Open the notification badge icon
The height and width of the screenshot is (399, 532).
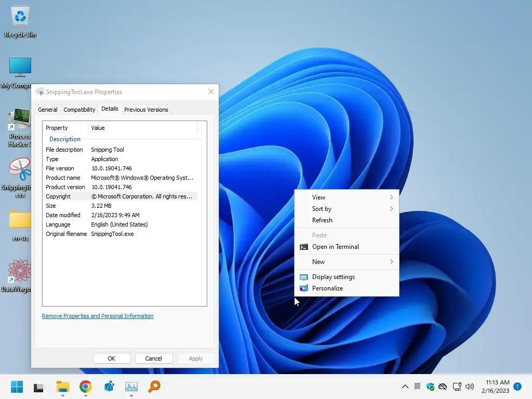coord(517,387)
